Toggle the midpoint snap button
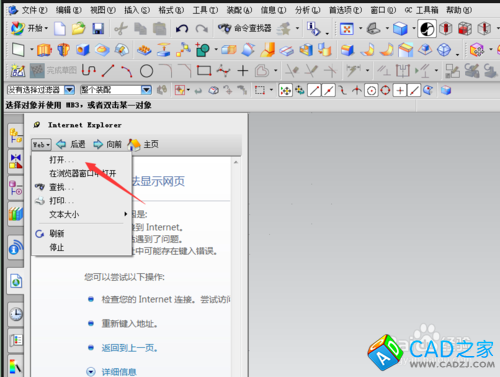 (329, 90)
